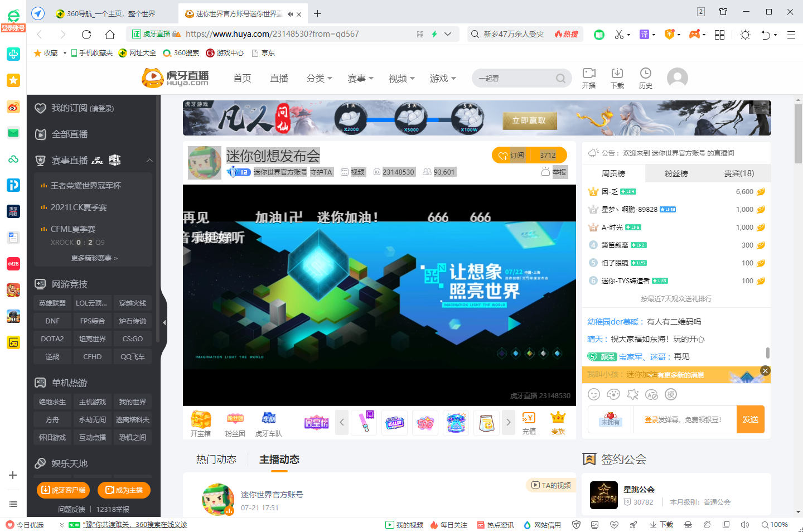Image resolution: width=803 pixels, height=532 pixels.
Task: Click the browser extensions grid icon
Action: (x=720, y=35)
